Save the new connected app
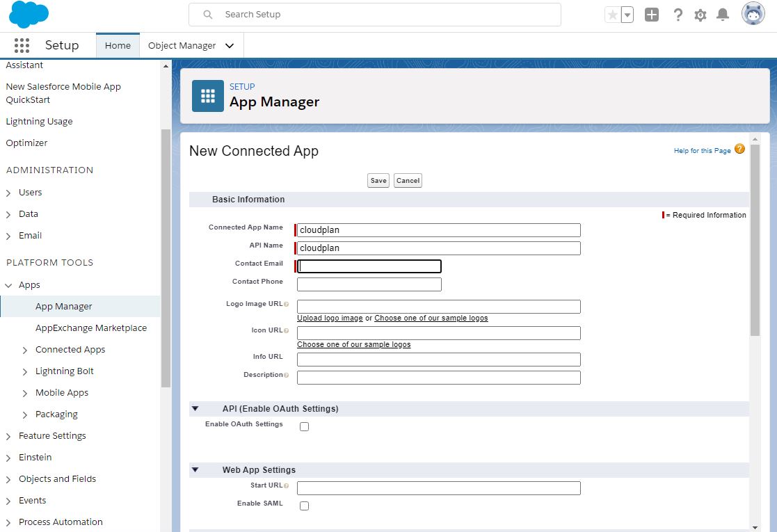The height and width of the screenshot is (532, 777). tap(378, 180)
